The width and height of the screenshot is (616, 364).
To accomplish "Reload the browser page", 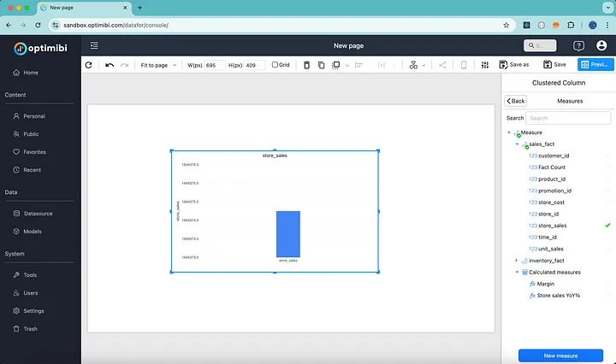I will tap(38, 25).
